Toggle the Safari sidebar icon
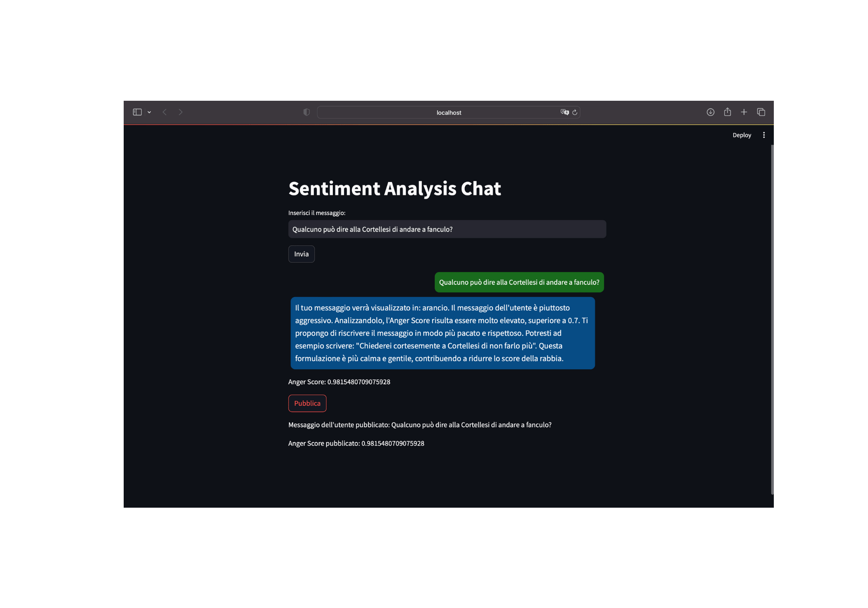 pyautogui.click(x=137, y=112)
